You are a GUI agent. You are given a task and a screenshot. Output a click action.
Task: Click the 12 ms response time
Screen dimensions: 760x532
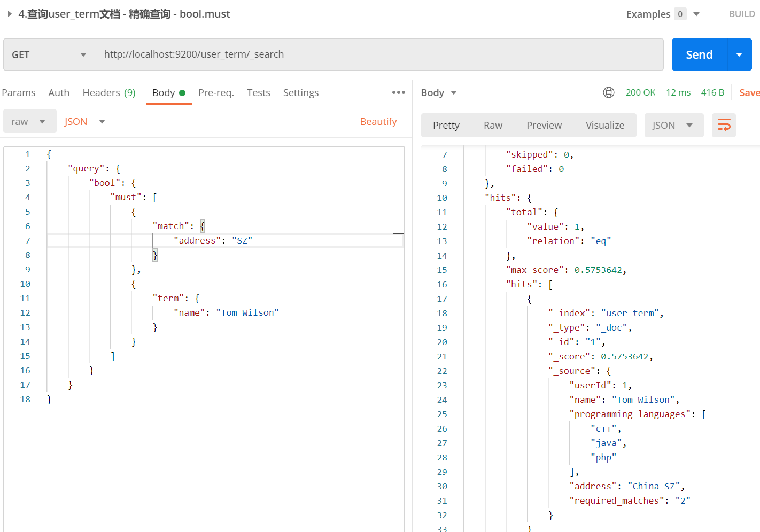(x=678, y=92)
